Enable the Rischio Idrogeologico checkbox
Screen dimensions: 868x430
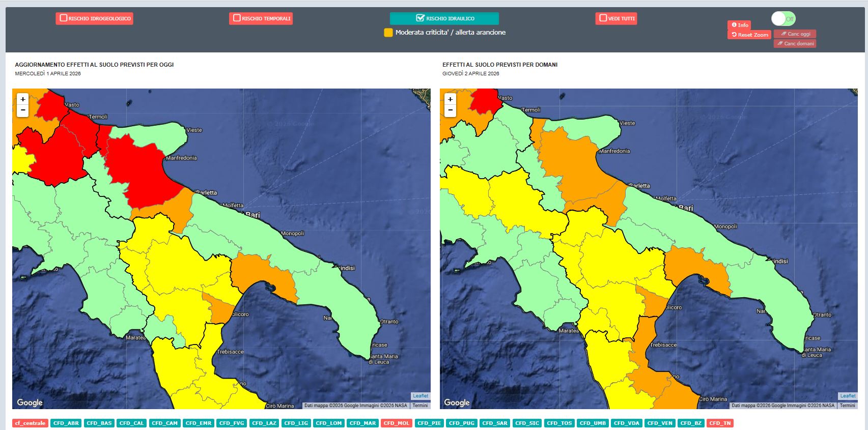(64, 18)
